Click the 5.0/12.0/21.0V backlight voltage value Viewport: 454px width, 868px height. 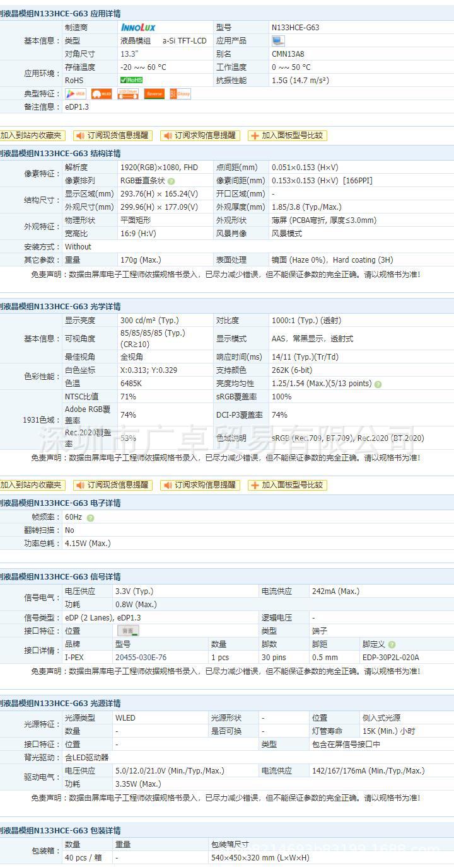point(170,771)
